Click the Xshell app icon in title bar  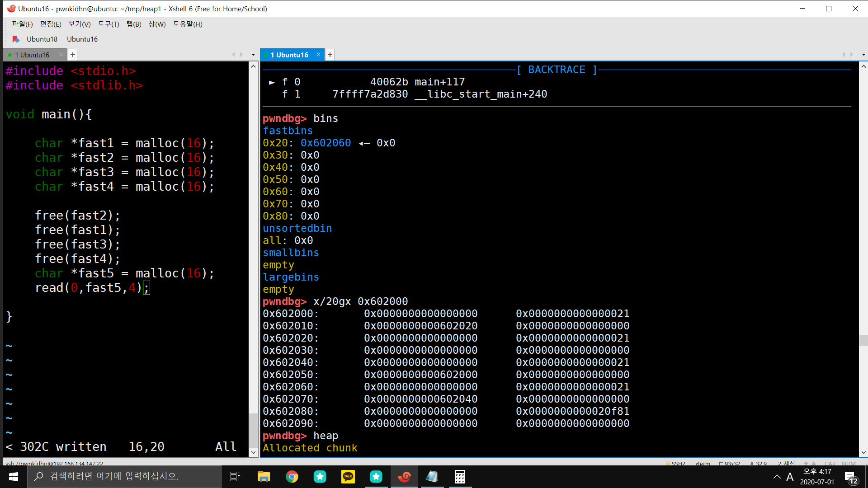coord(11,9)
